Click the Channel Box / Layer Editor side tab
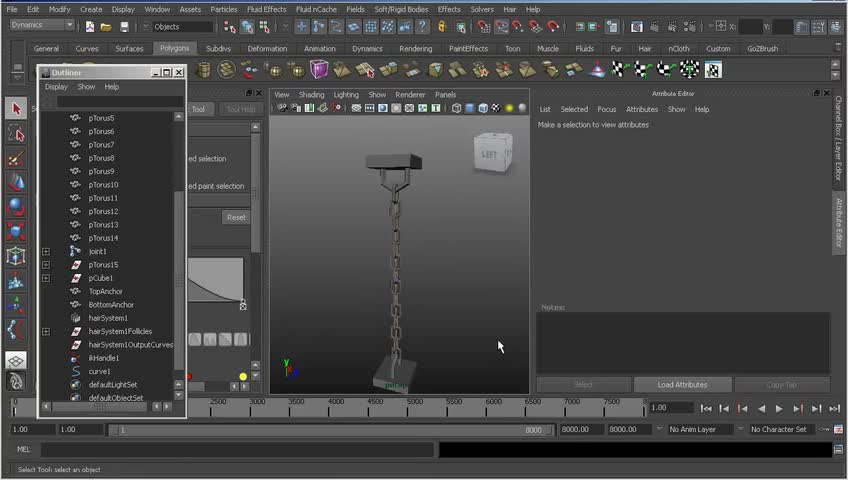Image resolution: width=848 pixels, height=480 pixels. coord(839,138)
